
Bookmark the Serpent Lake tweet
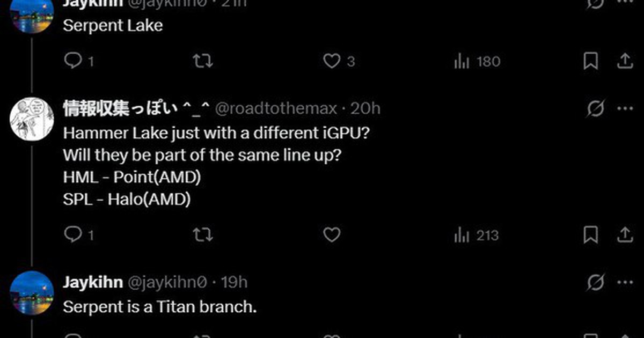[x=591, y=61]
